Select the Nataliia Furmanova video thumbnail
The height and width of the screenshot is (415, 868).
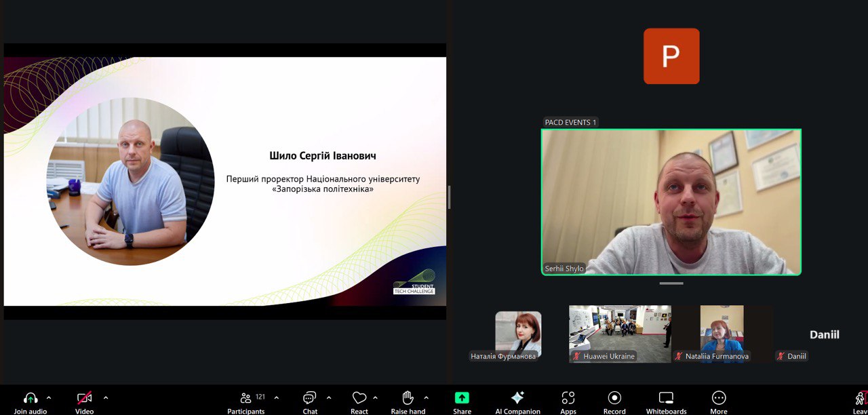(x=722, y=332)
